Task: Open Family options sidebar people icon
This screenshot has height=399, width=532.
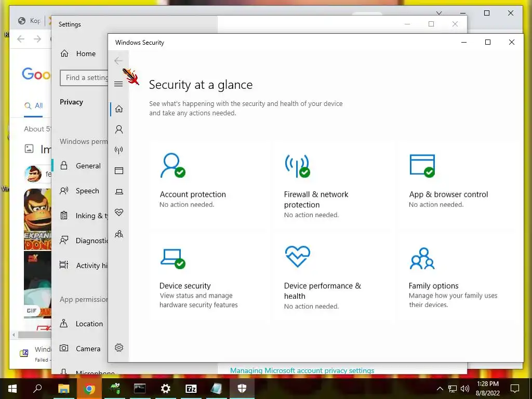Action: [119, 234]
